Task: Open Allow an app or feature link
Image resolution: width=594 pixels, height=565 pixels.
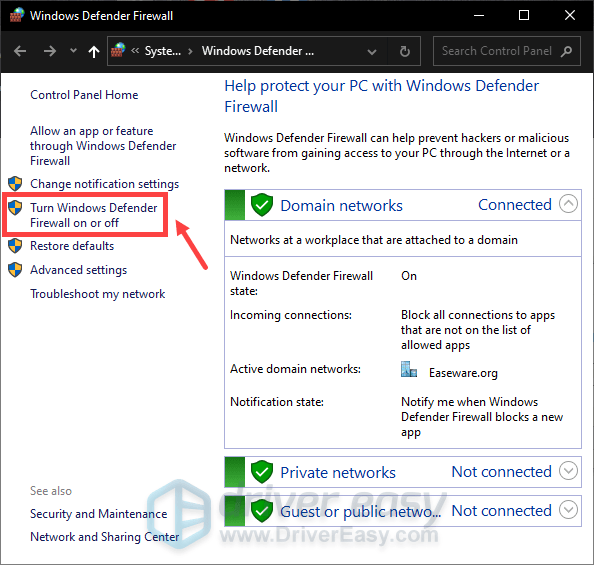Action: (103, 146)
